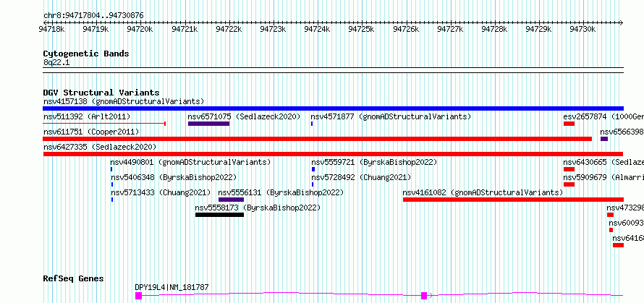The width and height of the screenshot is (644, 303).
Task: Click the purple nsv6571075 variant bar
Action: 208,124
